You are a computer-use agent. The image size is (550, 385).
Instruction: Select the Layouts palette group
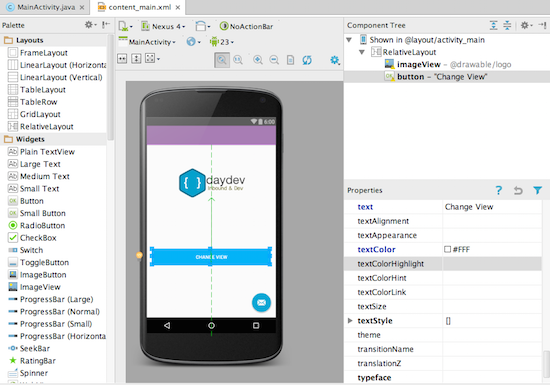pyautogui.click(x=53, y=40)
